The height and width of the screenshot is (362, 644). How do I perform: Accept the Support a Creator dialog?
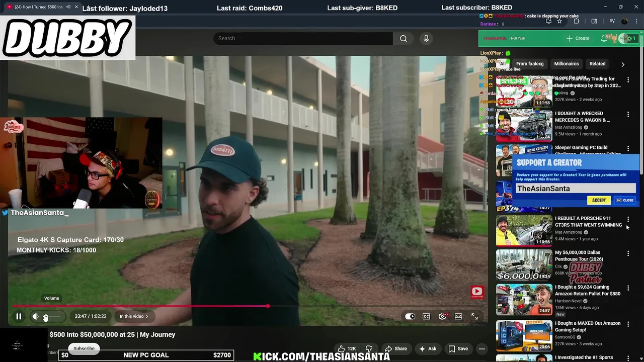click(x=599, y=200)
